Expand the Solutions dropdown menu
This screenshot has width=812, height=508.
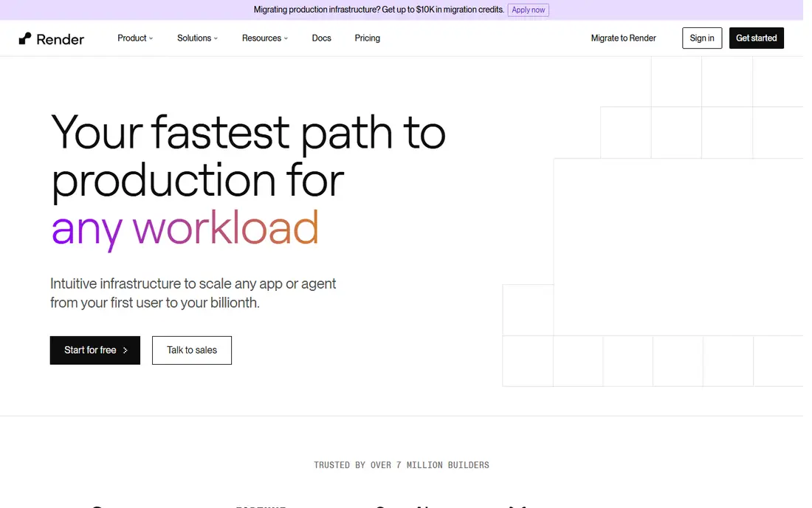tap(197, 38)
